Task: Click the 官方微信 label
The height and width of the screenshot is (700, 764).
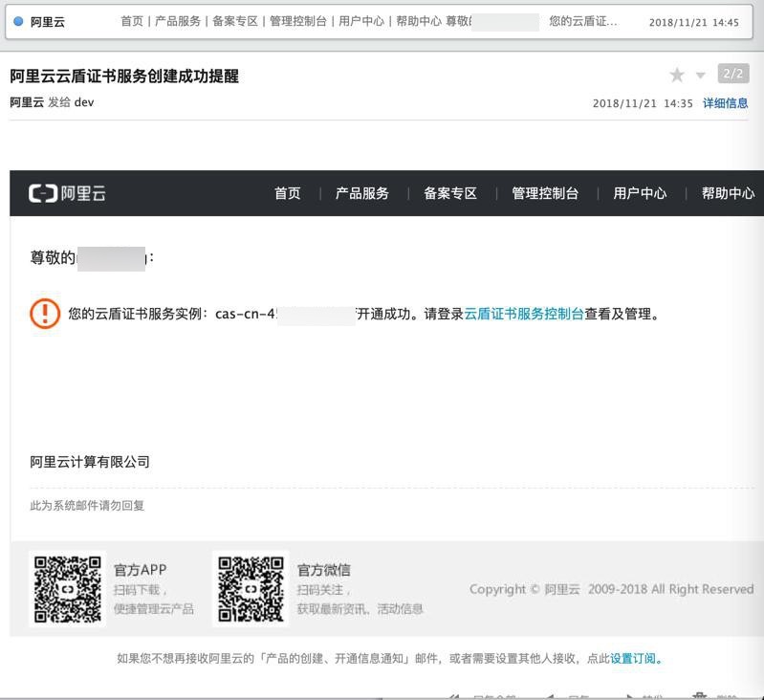Action: point(324,569)
